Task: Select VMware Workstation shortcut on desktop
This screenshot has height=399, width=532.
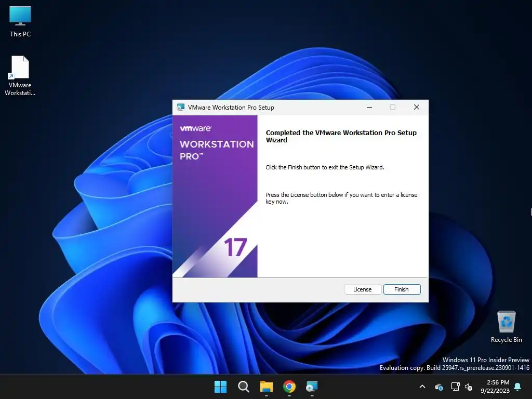Action: [x=20, y=76]
